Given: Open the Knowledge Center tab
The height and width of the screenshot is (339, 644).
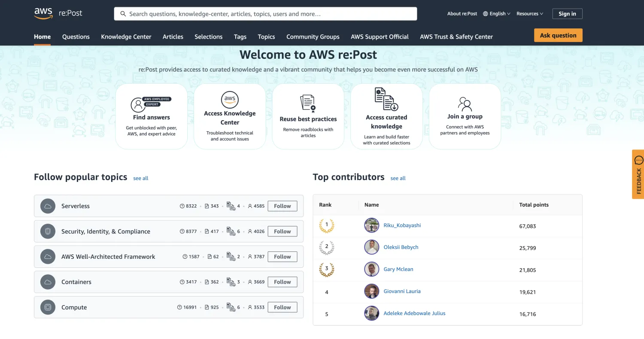Looking at the screenshot, I should (126, 37).
